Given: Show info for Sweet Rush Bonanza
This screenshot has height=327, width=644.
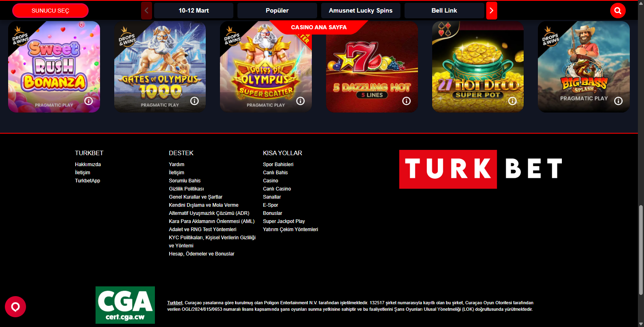Looking at the screenshot, I should pos(89,101).
